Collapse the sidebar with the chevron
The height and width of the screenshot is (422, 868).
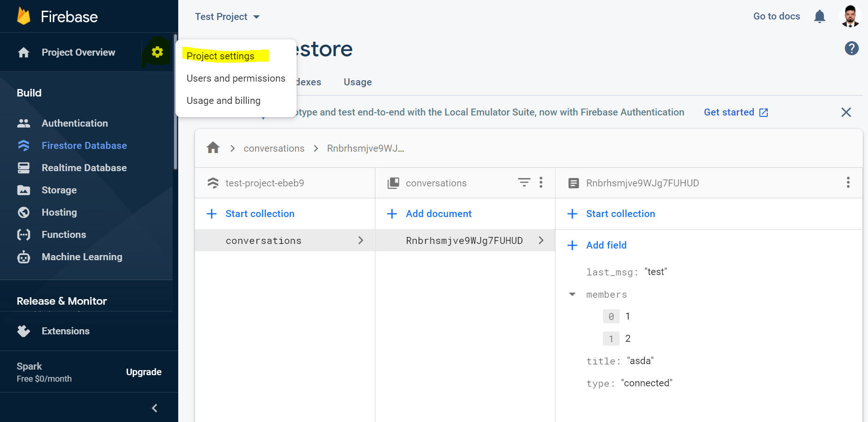click(155, 408)
